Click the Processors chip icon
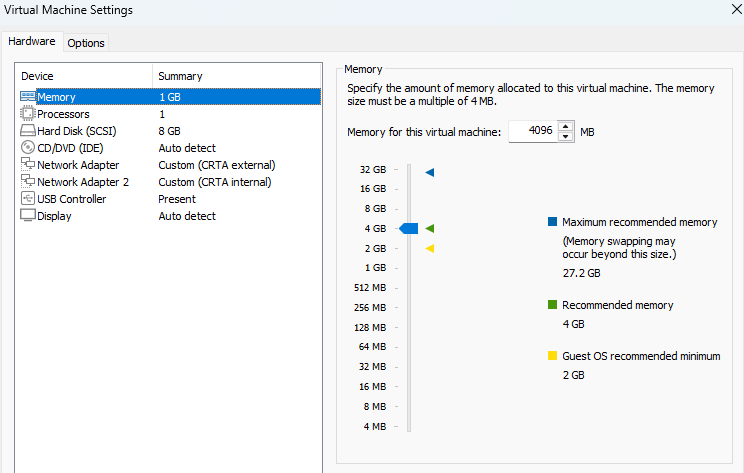The image size is (744, 473). coord(28,114)
